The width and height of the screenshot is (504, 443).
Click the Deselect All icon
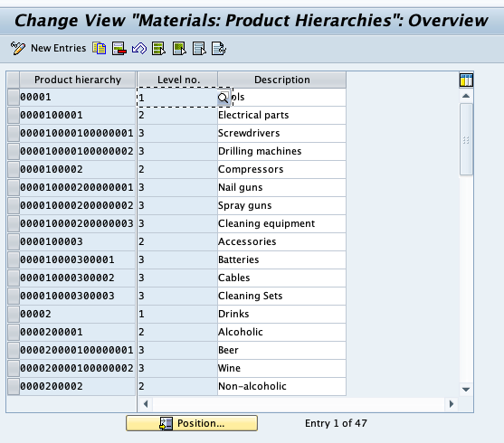(x=199, y=49)
